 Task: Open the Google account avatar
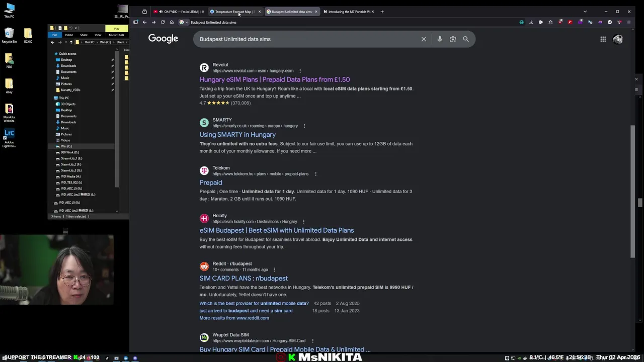pyautogui.click(x=618, y=39)
